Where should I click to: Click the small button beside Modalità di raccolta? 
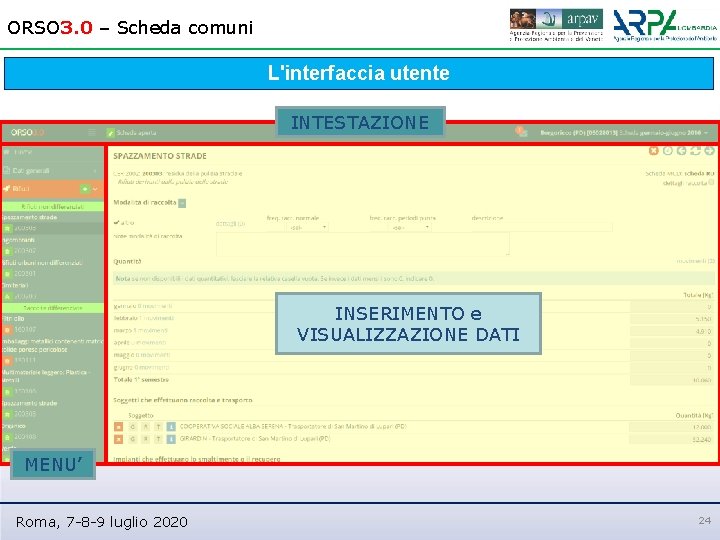182,203
